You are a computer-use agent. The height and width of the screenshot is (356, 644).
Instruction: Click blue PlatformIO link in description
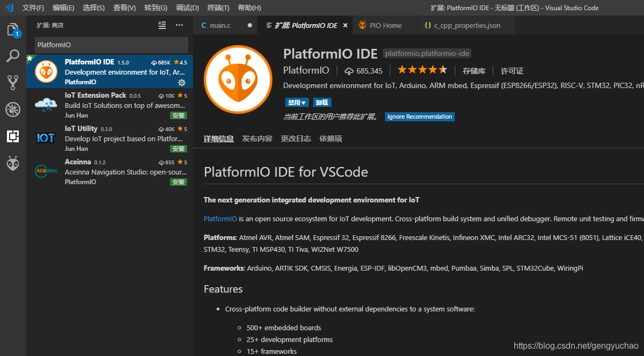coord(220,219)
